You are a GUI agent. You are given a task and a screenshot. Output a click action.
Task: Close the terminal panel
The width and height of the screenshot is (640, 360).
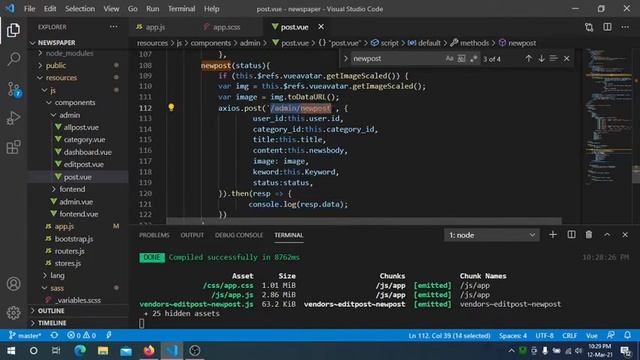pos(625,235)
